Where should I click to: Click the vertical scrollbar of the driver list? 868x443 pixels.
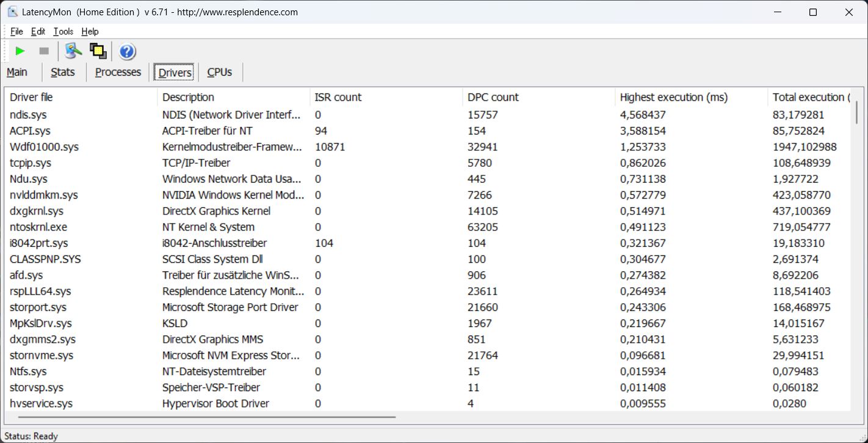point(856,112)
